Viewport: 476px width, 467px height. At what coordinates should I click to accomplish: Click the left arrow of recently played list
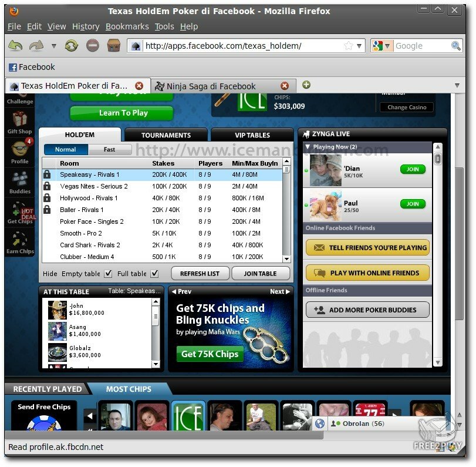90,416
